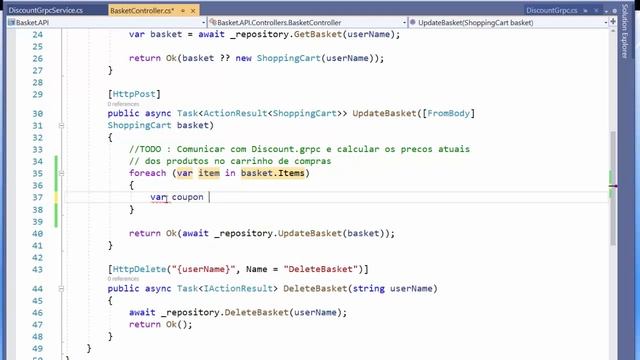
Task: Open the Solution Explorer side tab
Action: click(624, 31)
